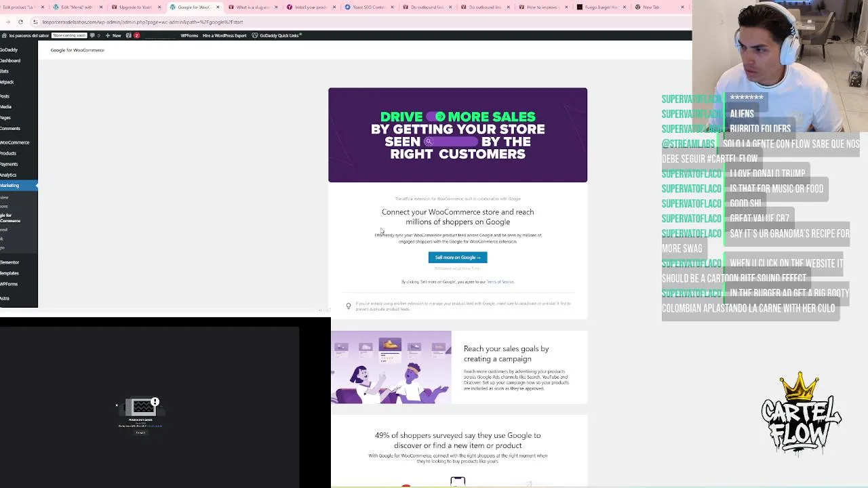Image resolution: width=868 pixels, height=488 pixels.
Task: Click "Reach your sales goals" heading
Action: pyautogui.click(x=506, y=354)
